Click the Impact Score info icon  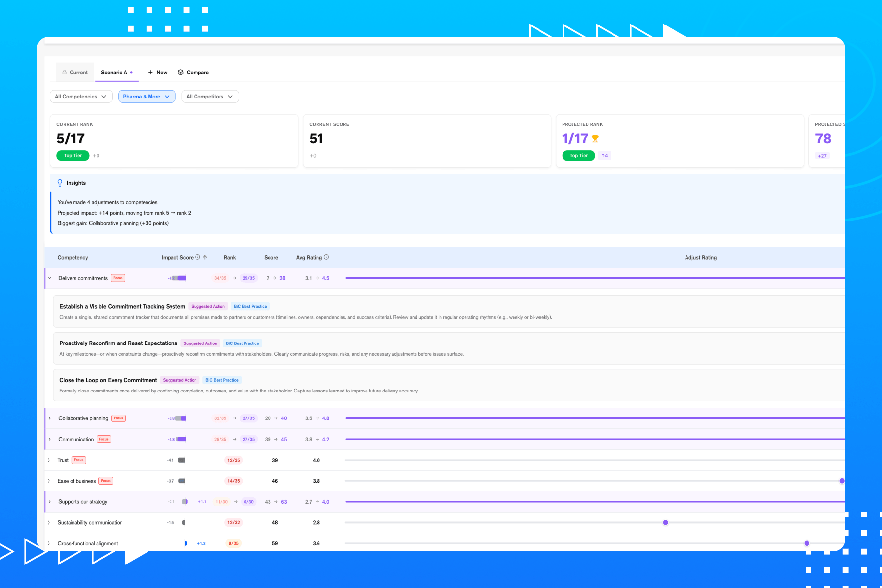click(x=198, y=257)
